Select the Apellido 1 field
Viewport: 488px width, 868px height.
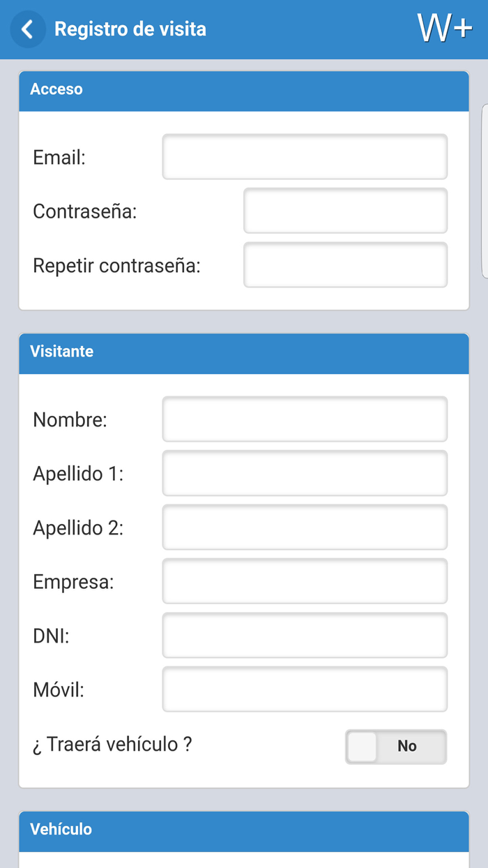304,473
